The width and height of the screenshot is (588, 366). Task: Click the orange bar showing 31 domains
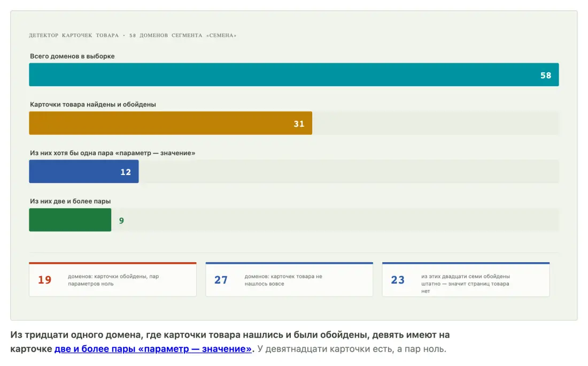click(170, 123)
